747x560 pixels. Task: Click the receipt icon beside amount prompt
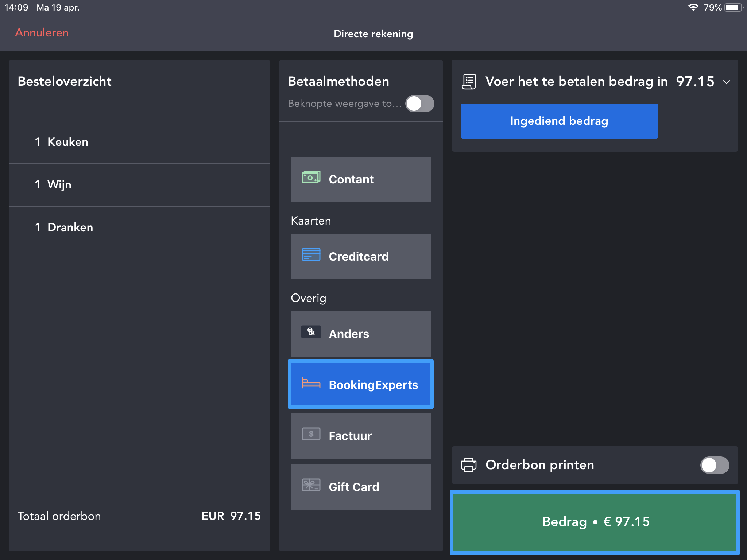[469, 82]
